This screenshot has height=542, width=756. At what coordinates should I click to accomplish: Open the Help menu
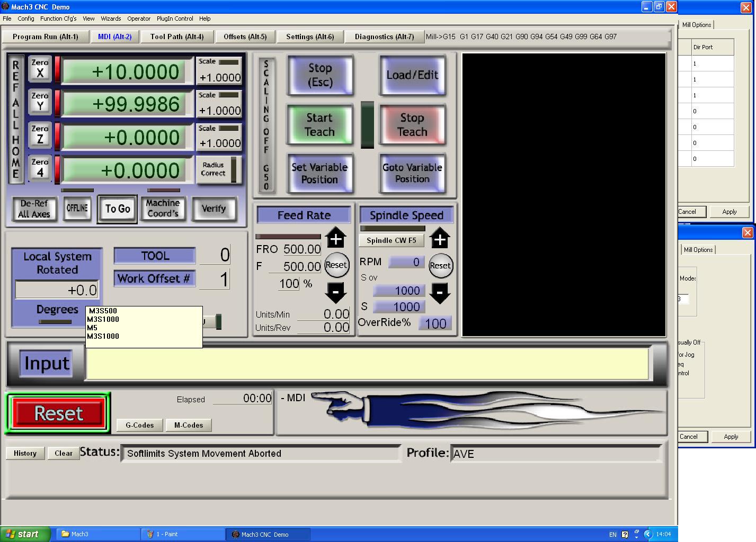[x=205, y=19]
